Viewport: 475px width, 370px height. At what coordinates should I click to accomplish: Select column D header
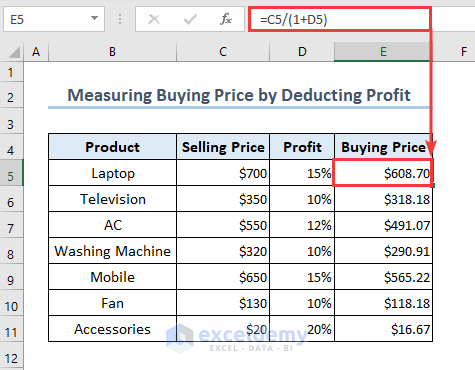302,52
